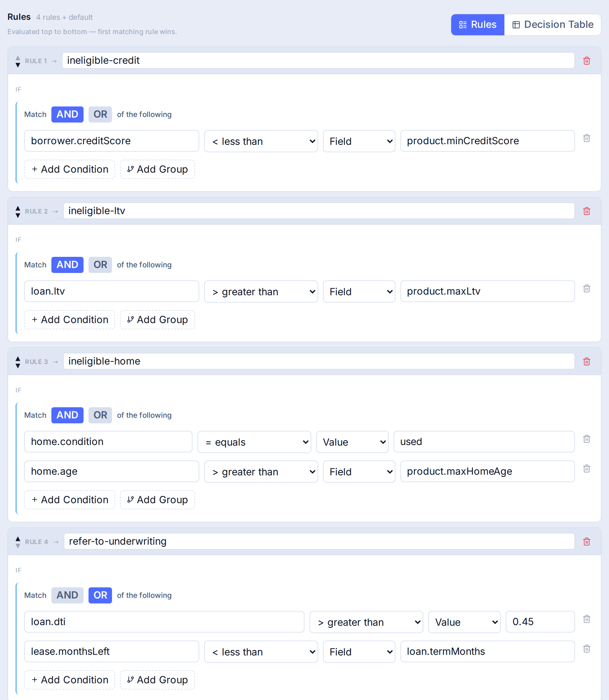The width and height of the screenshot is (609, 700).
Task: Open Field type dropdown for home.age
Action: [x=359, y=472]
